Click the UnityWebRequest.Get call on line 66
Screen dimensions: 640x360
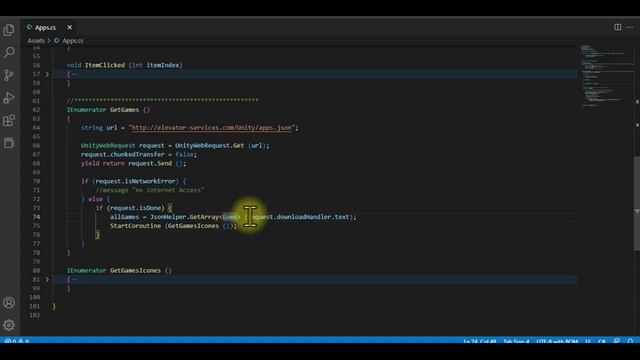[x=209, y=145]
